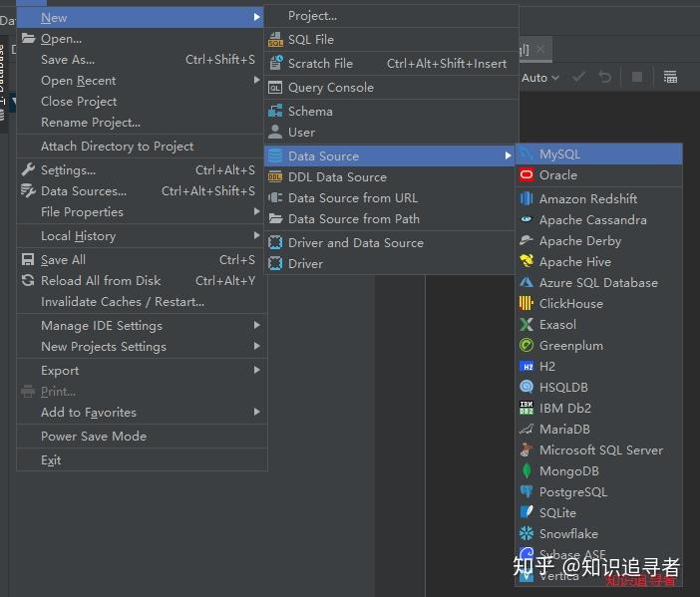Click the SQLite feather icon
This screenshot has height=597, width=700.
tap(526, 512)
